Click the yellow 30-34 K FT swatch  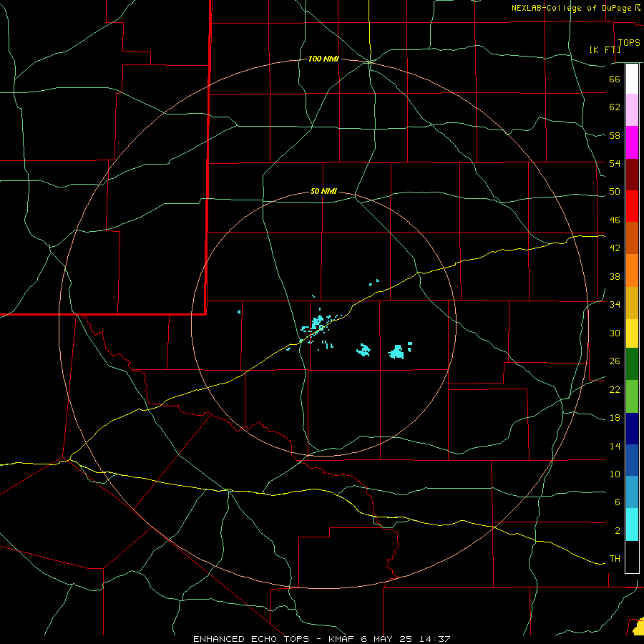pyautogui.click(x=632, y=333)
